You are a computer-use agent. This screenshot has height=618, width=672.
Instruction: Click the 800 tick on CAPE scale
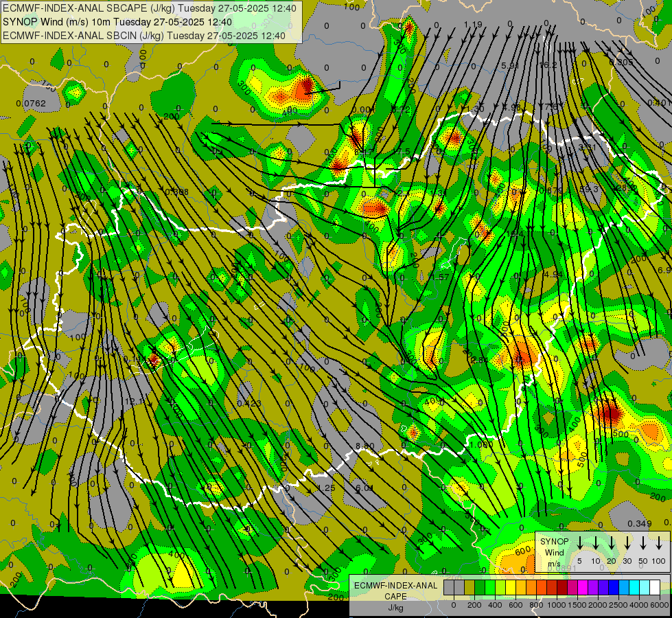[x=536, y=605]
